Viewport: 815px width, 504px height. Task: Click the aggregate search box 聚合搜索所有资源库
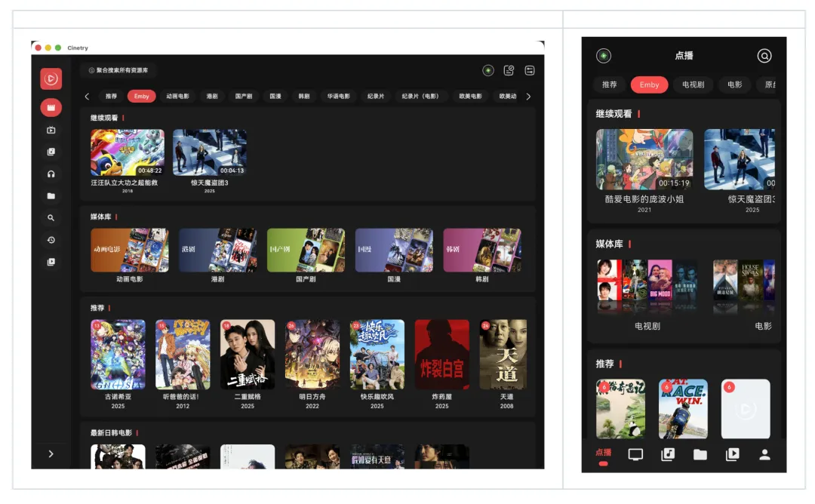point(118,70)
